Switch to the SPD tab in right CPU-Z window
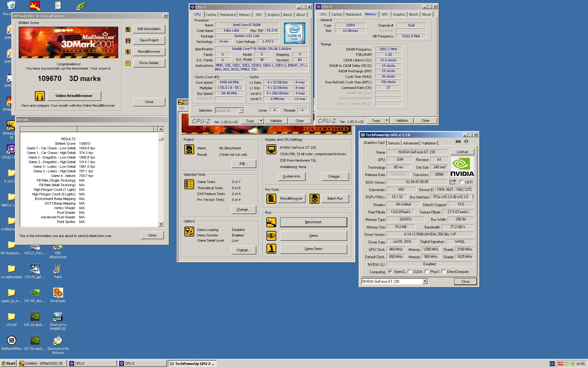The height and width of the screenshot is (368, 588). click(x=385, y=14)
